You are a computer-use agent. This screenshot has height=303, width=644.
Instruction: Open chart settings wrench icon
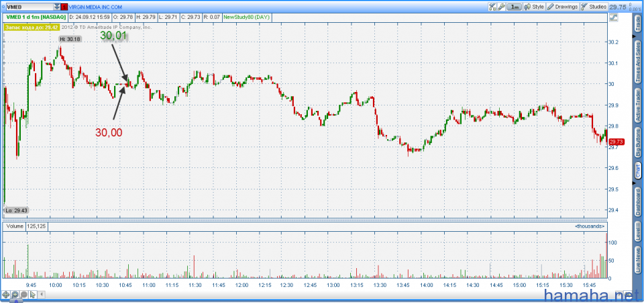pos(501,7)
